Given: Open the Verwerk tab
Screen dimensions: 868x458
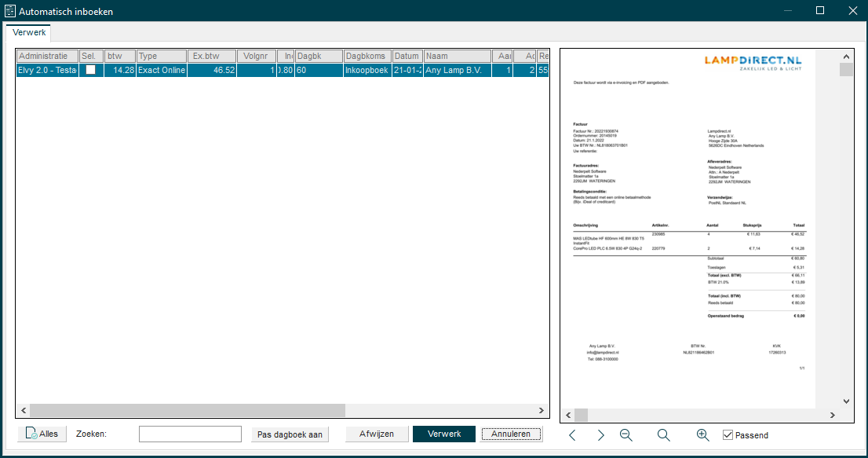Looking at the screenshot, I should 29,32.
